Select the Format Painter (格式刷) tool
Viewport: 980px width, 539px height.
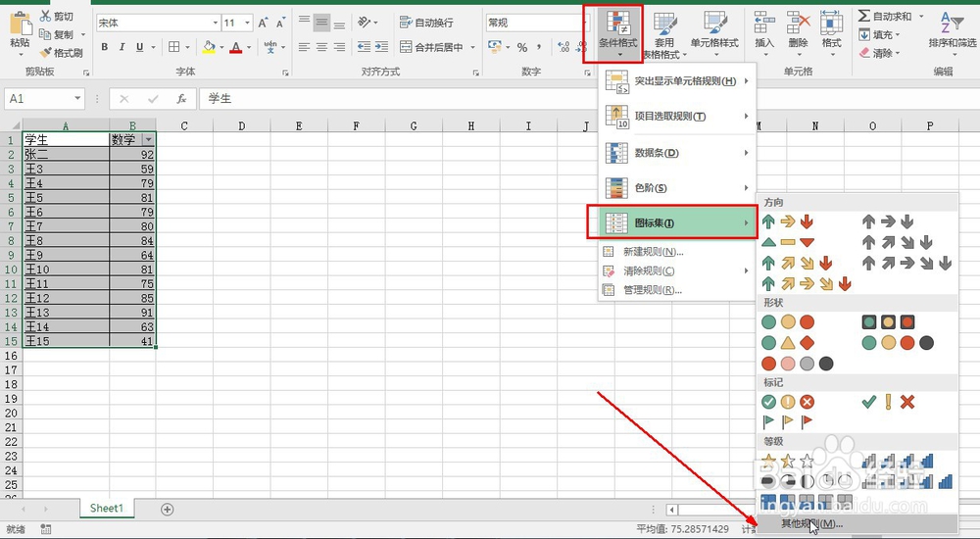tap(61, 53)
